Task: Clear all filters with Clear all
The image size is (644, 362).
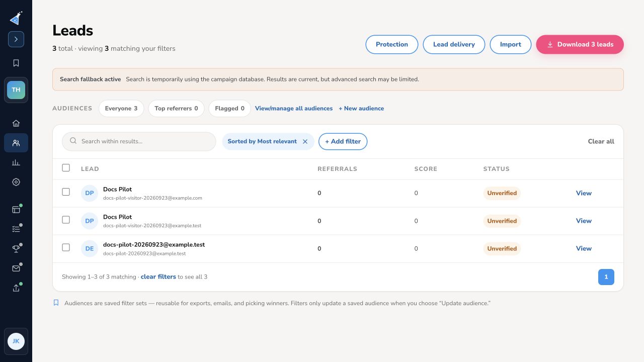Action: pyautogui.click(x=601, y=142)
